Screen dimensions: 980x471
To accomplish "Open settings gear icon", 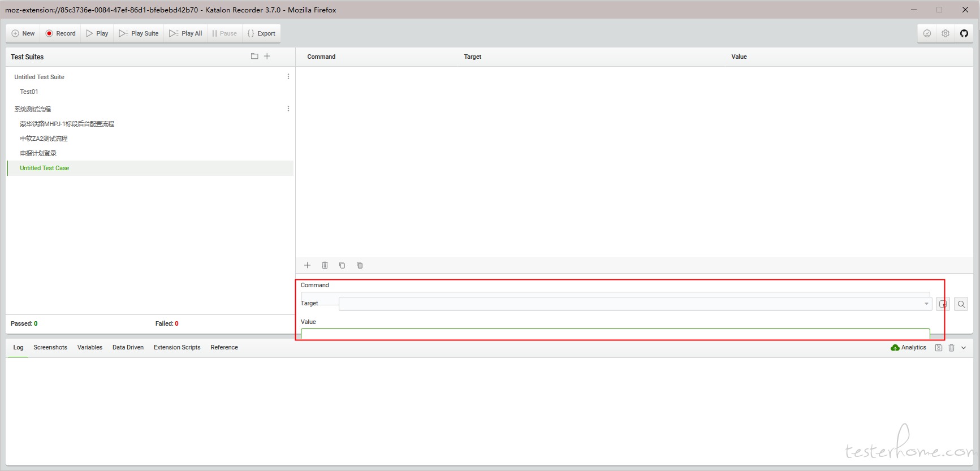I will [x=946, y=33].
